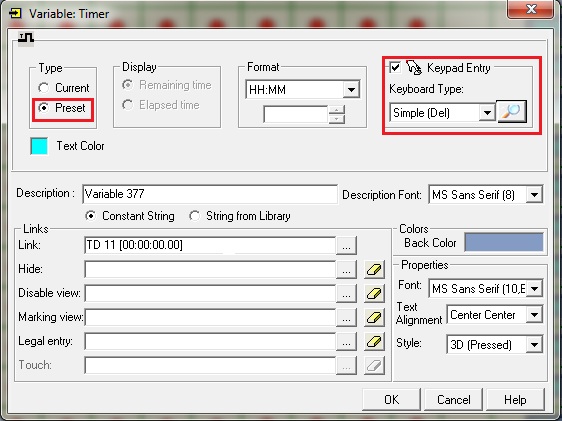This screenshot has width=562, height=421.
Task: Clear the Legal entry link with eraser
Action: point(374,341)
